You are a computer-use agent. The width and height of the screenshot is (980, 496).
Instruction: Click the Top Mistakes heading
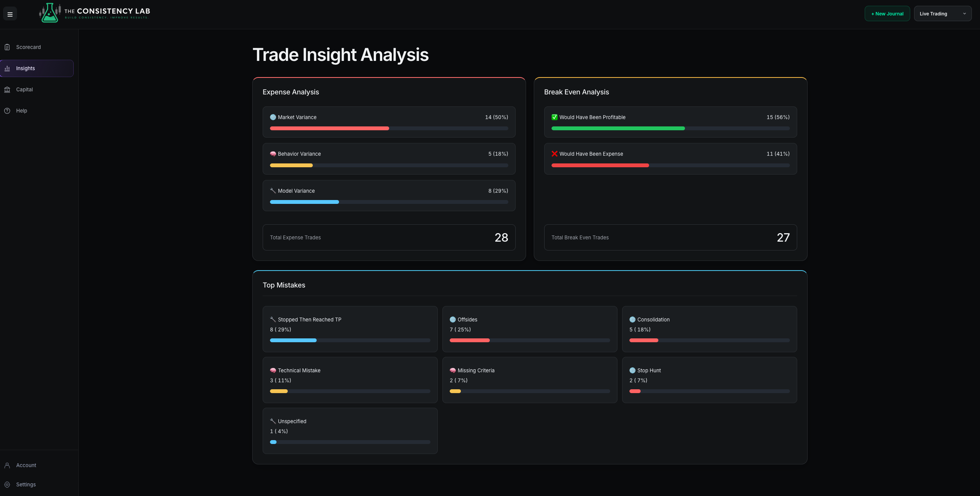pos(284,285)
